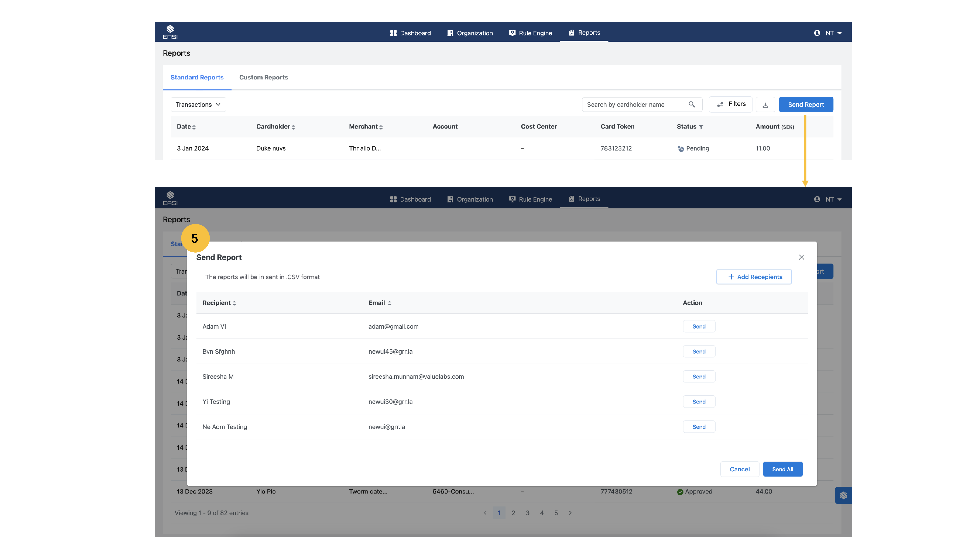Switch to the Custom Reports tab

pyautogui.click(x=263, y=77)
